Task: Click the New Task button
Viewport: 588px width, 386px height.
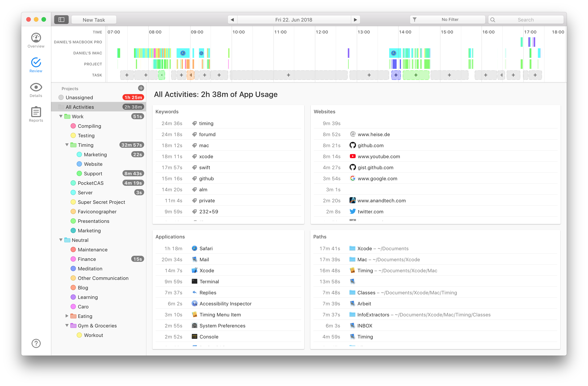Action: coord(94,20)
